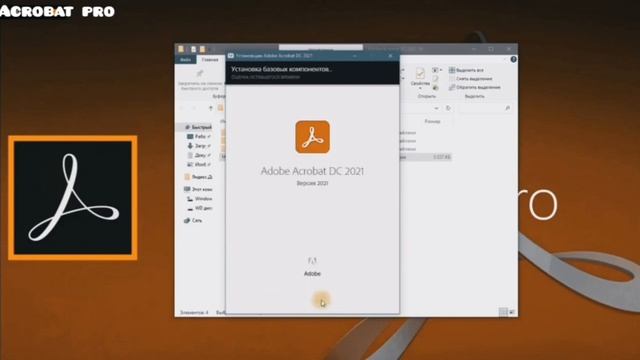Image resolution: width=640 pixels, height=360 pixels.
Task: Sort files by the Размер column header
Action: [x=432, y=121]
